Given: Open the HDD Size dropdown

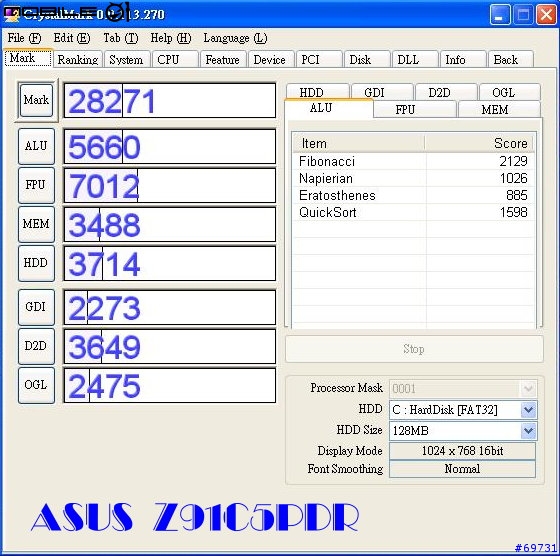Looking at the screenshot, I should click(529, 430).
